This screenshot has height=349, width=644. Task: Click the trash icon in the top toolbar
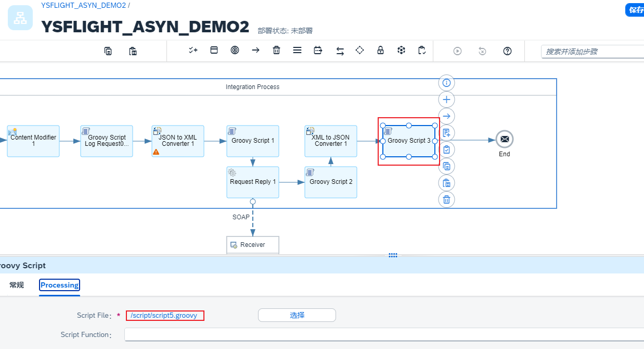(276, 51)
